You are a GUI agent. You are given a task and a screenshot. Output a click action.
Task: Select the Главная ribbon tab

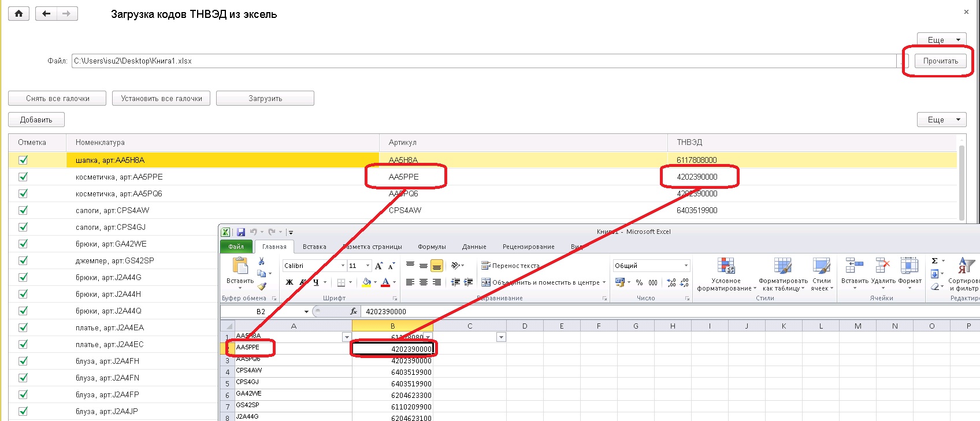point(274,247)
